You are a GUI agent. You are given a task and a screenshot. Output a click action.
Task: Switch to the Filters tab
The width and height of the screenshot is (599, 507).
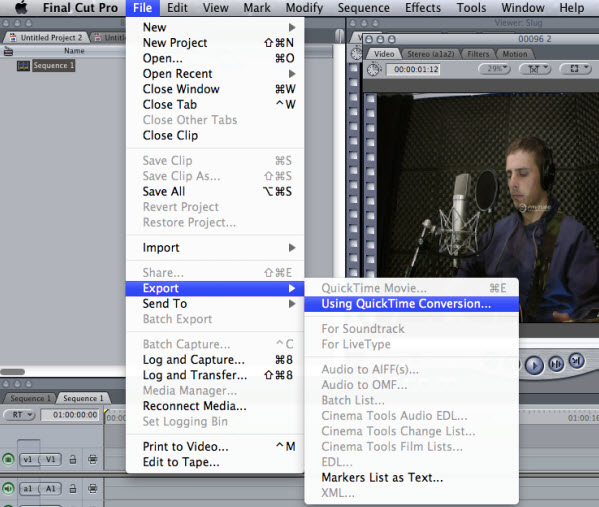pyautogui.click(x=478, y=54)
